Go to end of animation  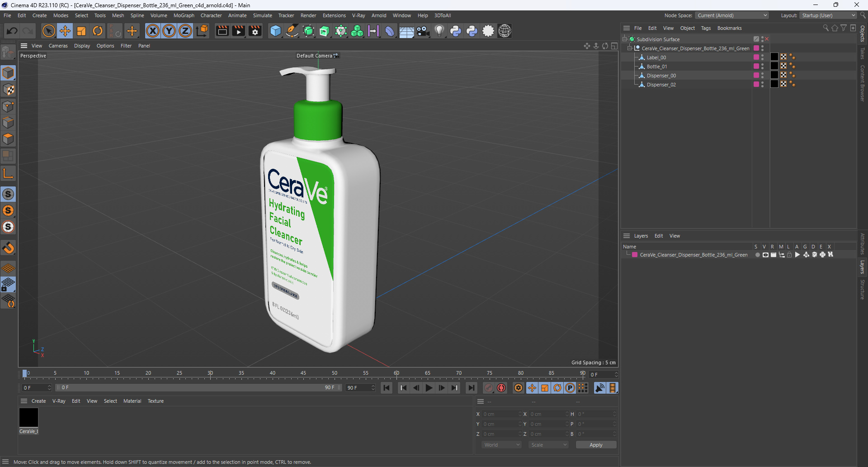coord(471,388)
